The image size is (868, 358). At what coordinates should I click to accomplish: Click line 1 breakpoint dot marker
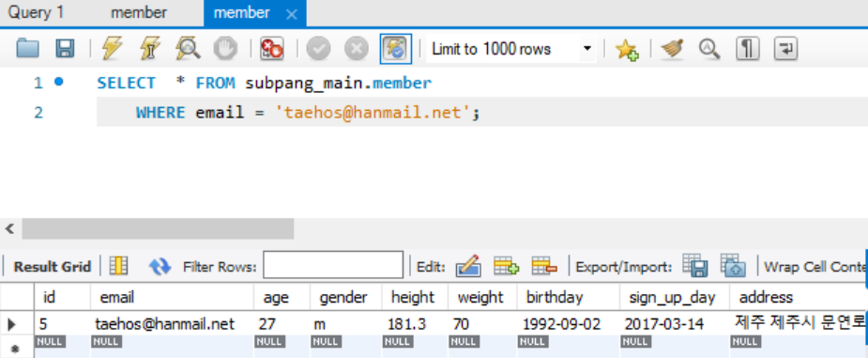point(59,82)
